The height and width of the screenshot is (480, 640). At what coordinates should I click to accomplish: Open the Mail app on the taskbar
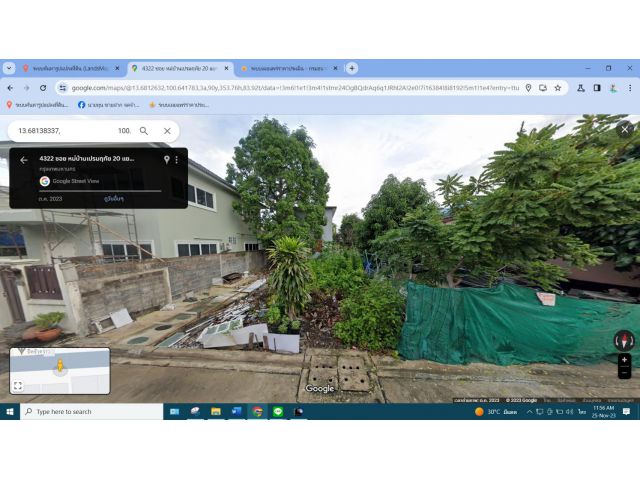[174, 412]
